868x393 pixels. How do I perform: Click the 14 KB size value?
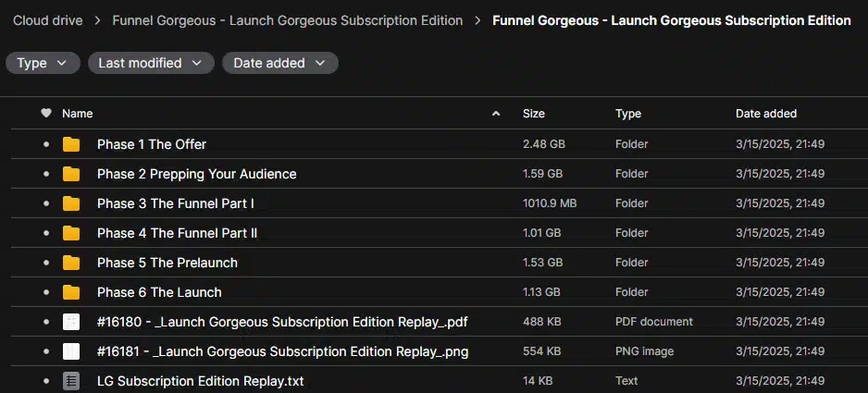538,381
